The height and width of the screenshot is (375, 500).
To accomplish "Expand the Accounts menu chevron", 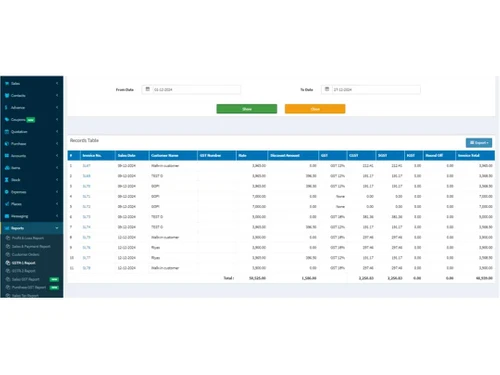I will pos(57,156).
